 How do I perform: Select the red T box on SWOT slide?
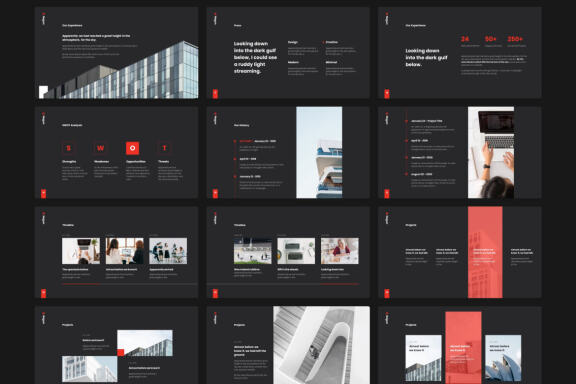coord(165,148)
